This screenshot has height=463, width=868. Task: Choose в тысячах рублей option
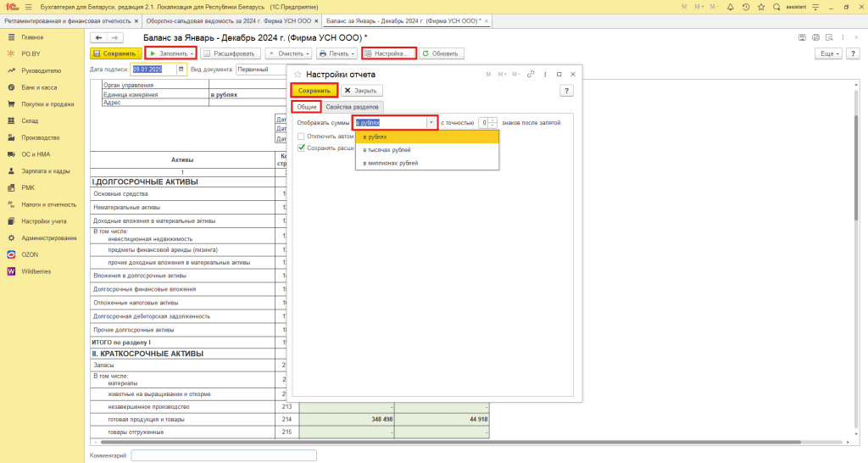pos(427,150)
